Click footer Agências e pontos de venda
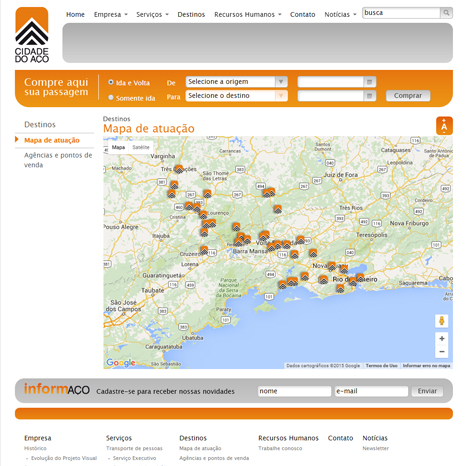The width and height of the screenshot is (466, 466). point(214,458)
